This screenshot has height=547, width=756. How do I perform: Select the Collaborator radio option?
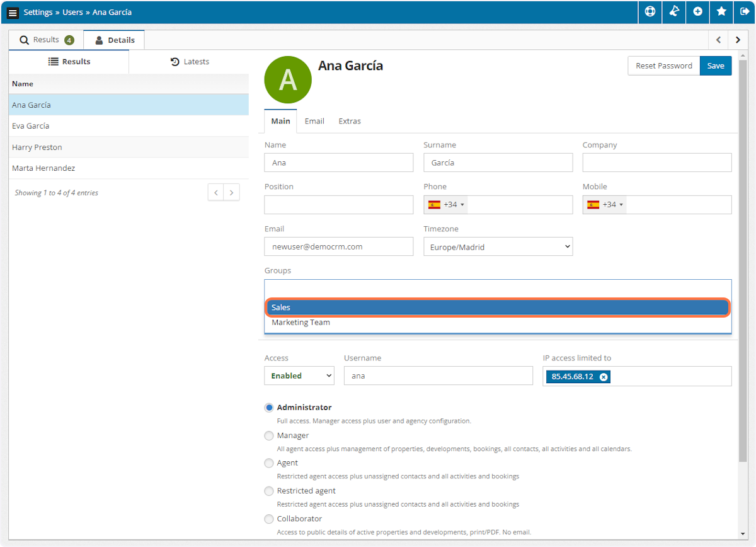[269, 519]
